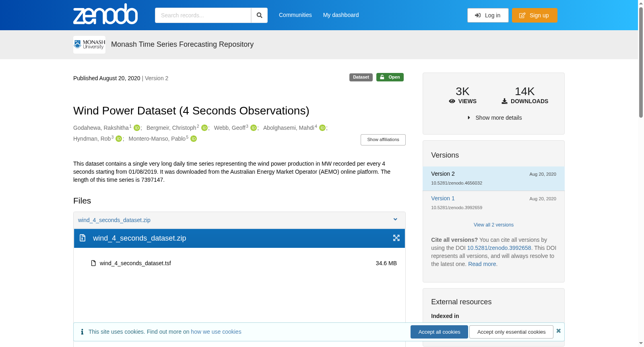Click the Sign up button
The image size is (644, 347).
click(535, 15)
